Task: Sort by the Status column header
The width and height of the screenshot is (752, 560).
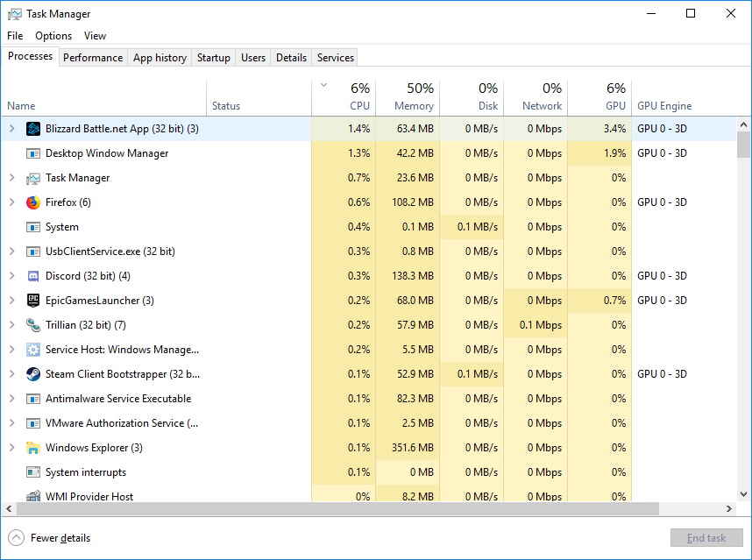Action: (x=259, y=97)
